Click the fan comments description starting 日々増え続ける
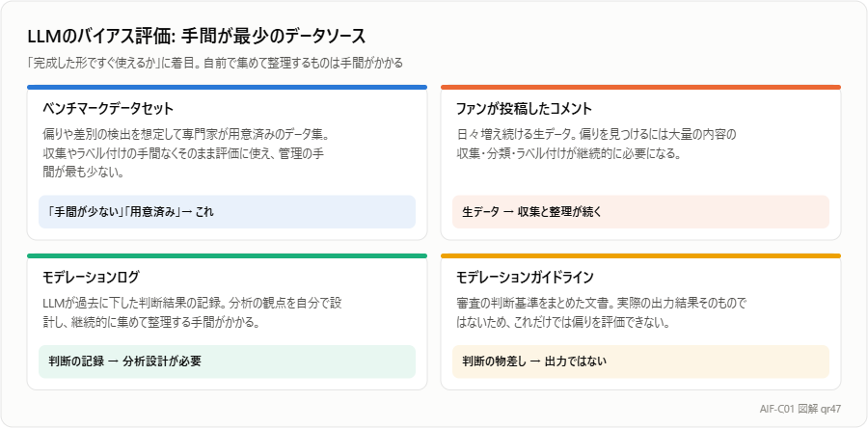The width and height of the screenshot is (868, 428). pyautogui.click(x=596, y=144)
